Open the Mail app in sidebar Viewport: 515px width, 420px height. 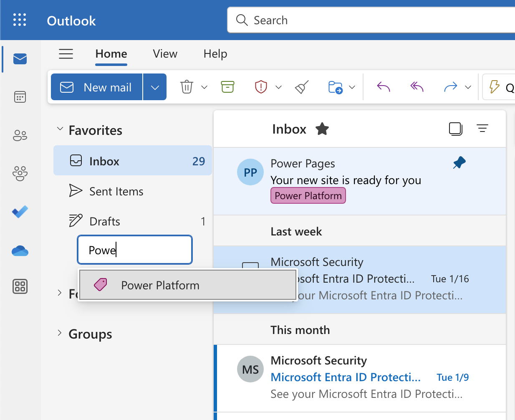click(20, 59)
